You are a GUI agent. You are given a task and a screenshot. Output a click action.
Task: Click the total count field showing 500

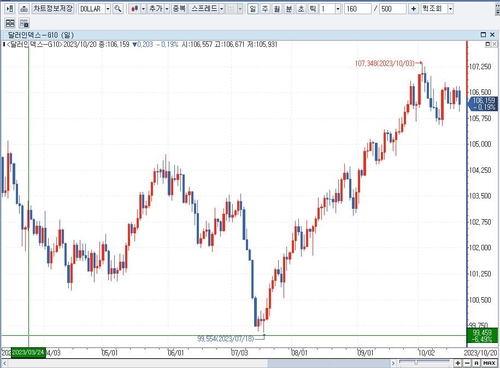click(x=393, y=9)
